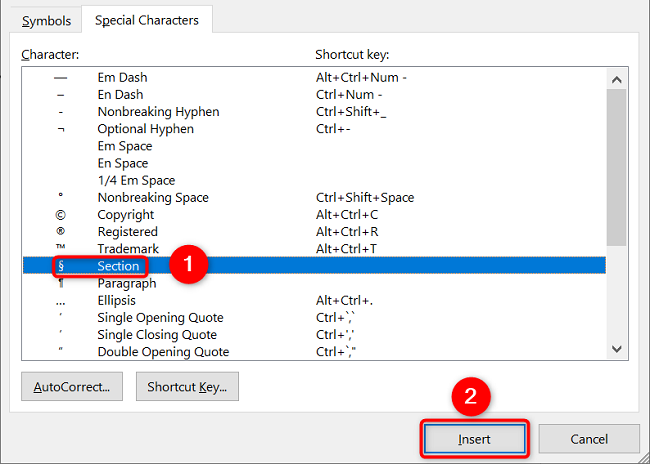Select the Paragraph ¶ symbol
Image resolution: width=650 pixels, height=464 pixels.
click(x=127, y=283)
